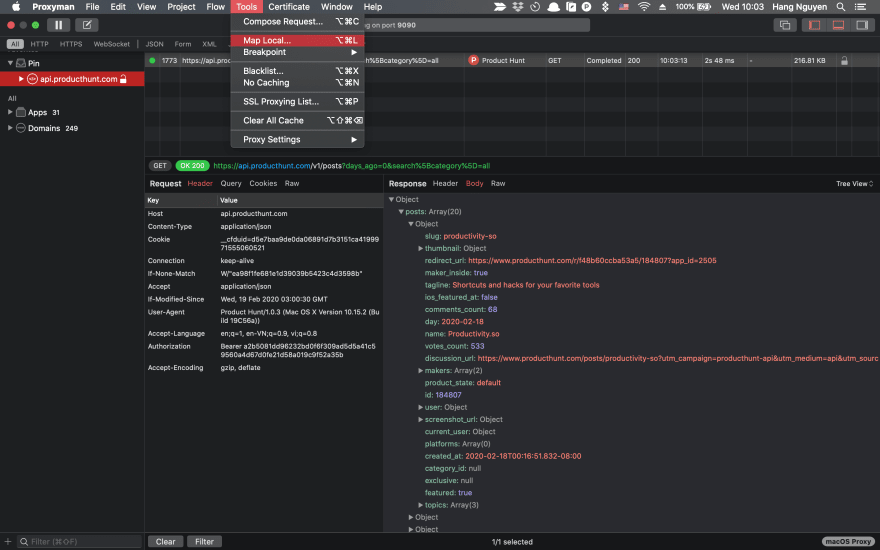Click the green status dot on request 1773

pyautogui.click(x=152, y=61)
